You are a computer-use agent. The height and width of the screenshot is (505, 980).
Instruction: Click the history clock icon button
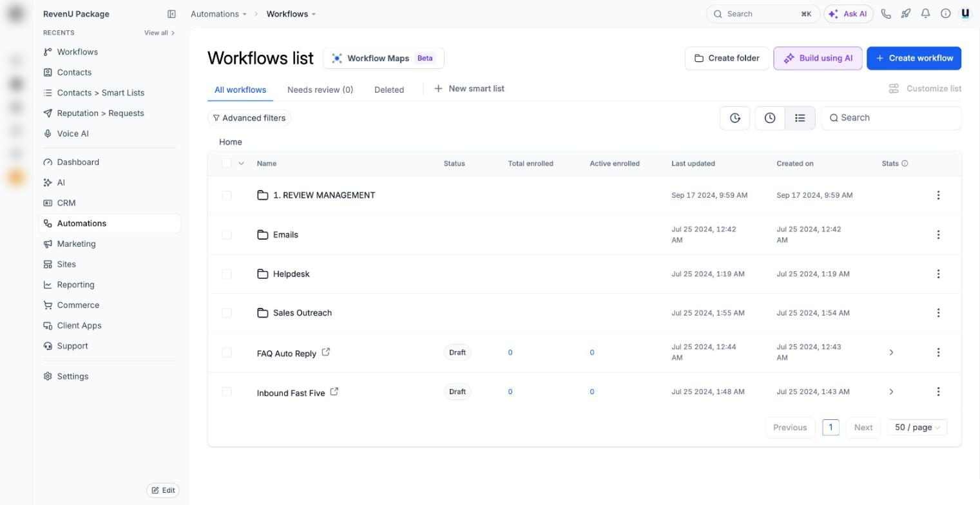[735, 118]
